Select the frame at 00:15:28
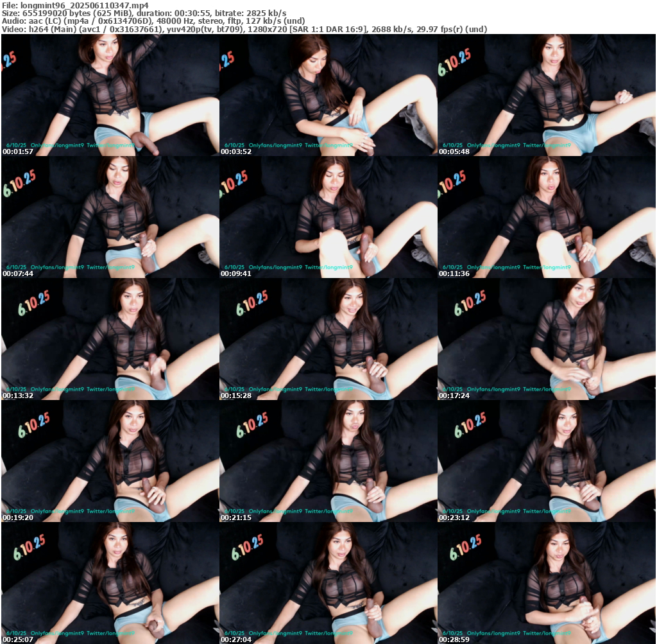Screen dimensions: 657x644 pos(328,339)
